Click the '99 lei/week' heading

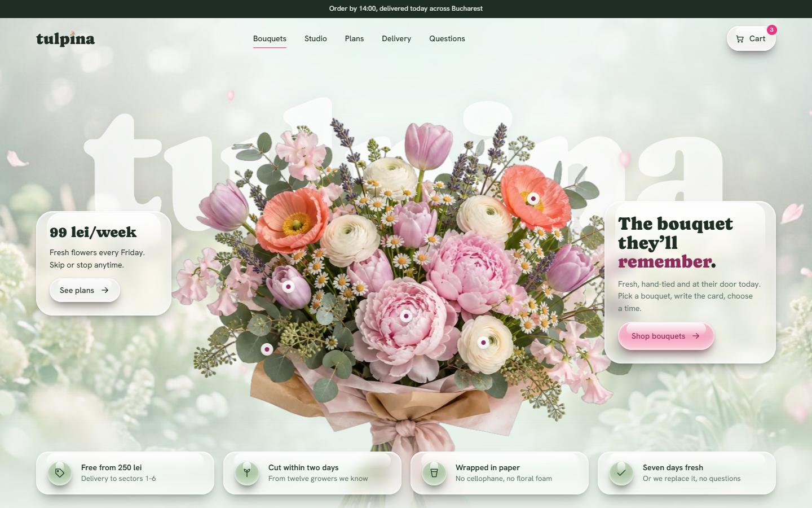(x=93, y=232)
